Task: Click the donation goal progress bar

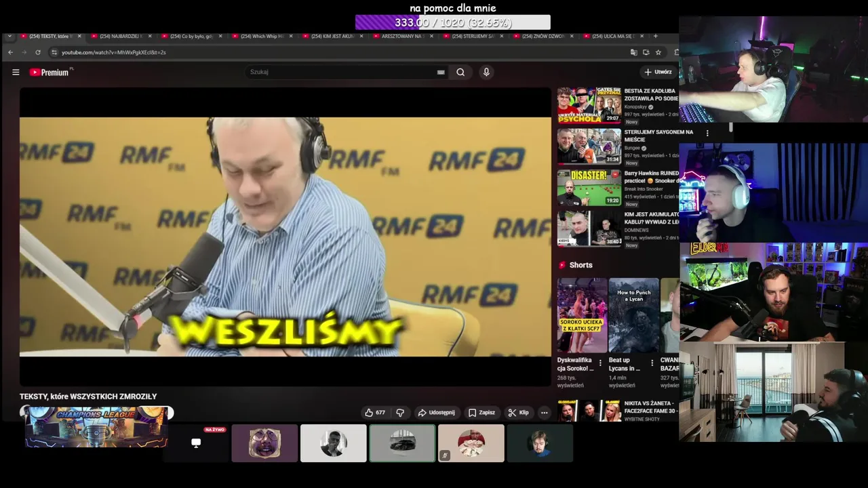Action: (453, 22)
